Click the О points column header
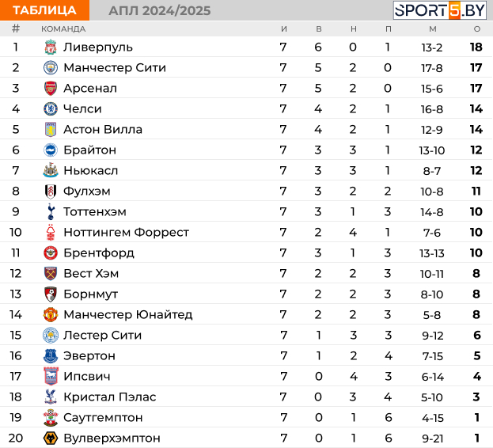The image size is (493, 448). point(476,28)
